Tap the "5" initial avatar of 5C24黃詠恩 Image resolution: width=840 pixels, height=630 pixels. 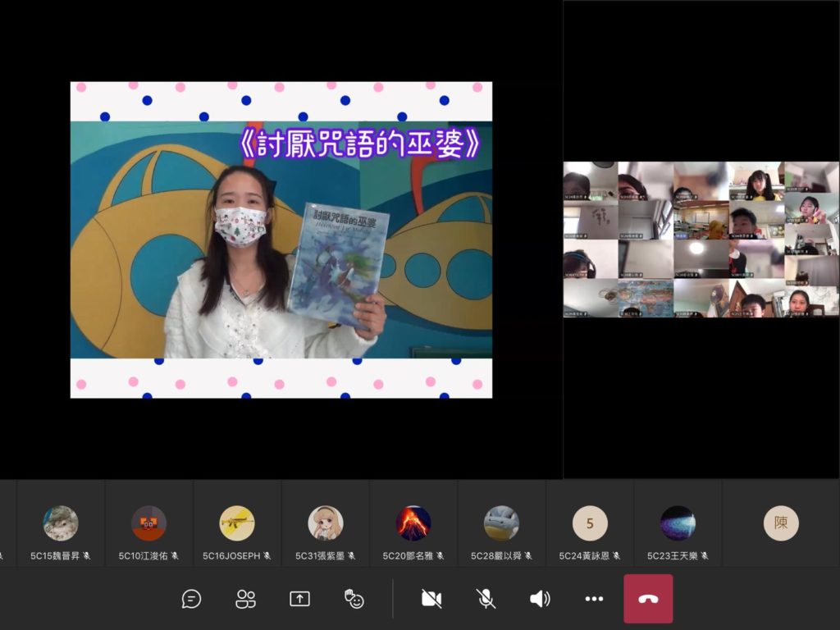[x=590, y=523]
